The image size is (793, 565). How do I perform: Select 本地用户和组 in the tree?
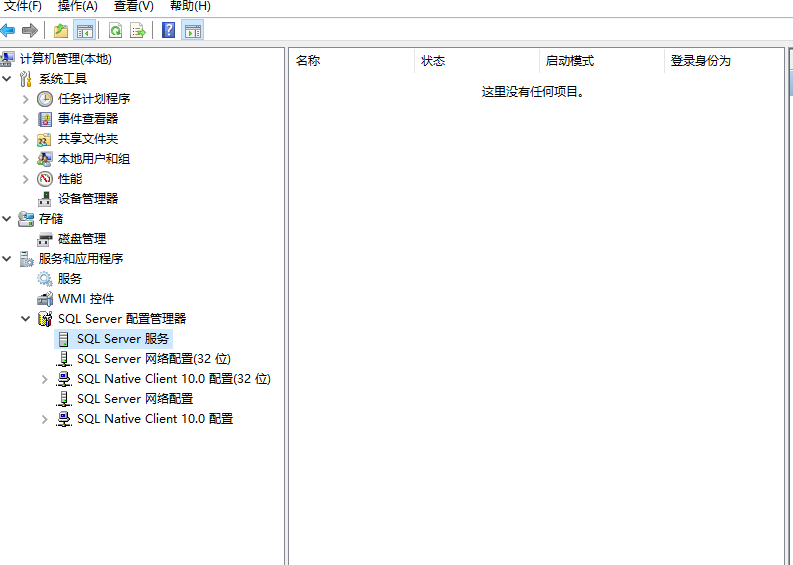94,159
